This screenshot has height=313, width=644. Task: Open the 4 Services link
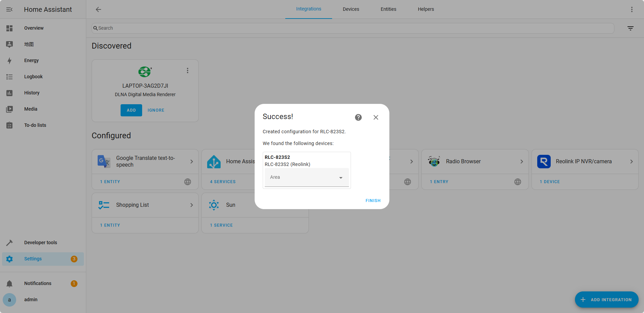(x=223, y=182)
